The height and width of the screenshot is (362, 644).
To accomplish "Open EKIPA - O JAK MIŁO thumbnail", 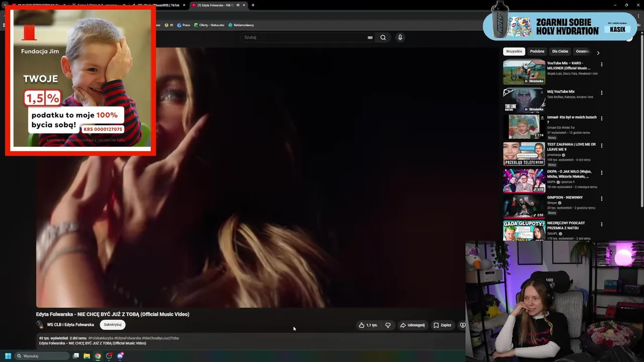I will (524, 180).
